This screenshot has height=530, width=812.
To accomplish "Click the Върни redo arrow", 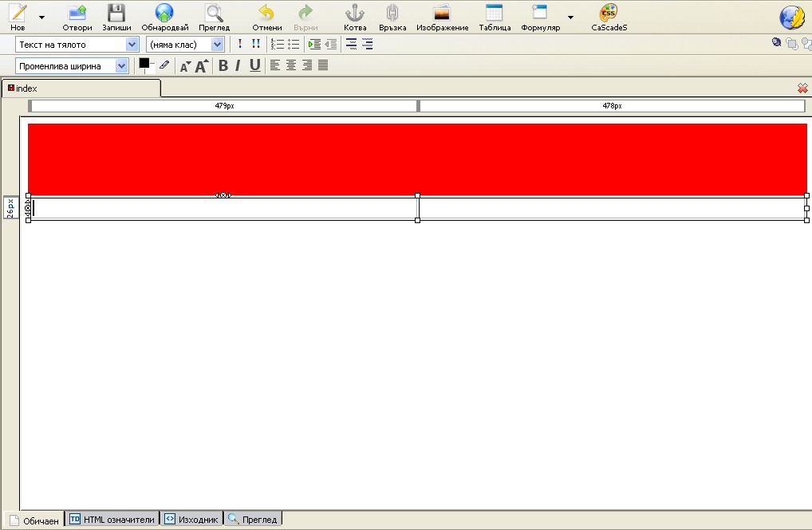I will [x=305, y=17].
